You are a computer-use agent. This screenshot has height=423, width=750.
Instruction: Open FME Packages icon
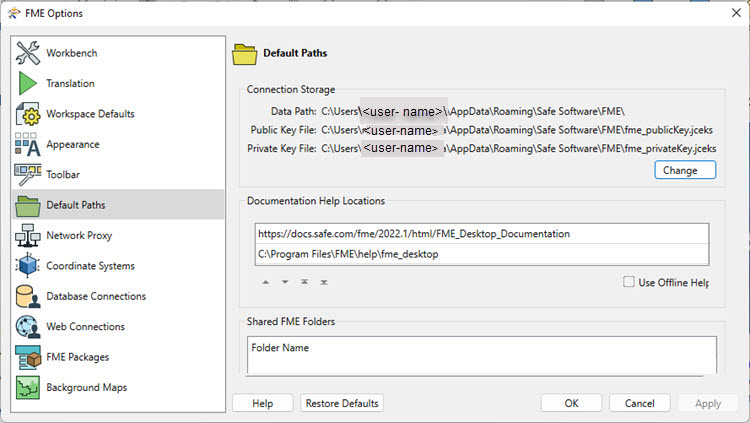28,357
